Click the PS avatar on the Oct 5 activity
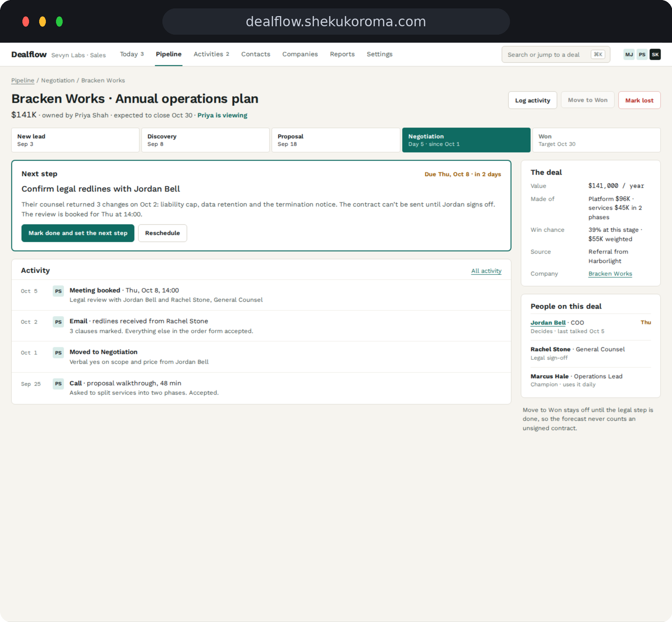 [x=58, y=291]
